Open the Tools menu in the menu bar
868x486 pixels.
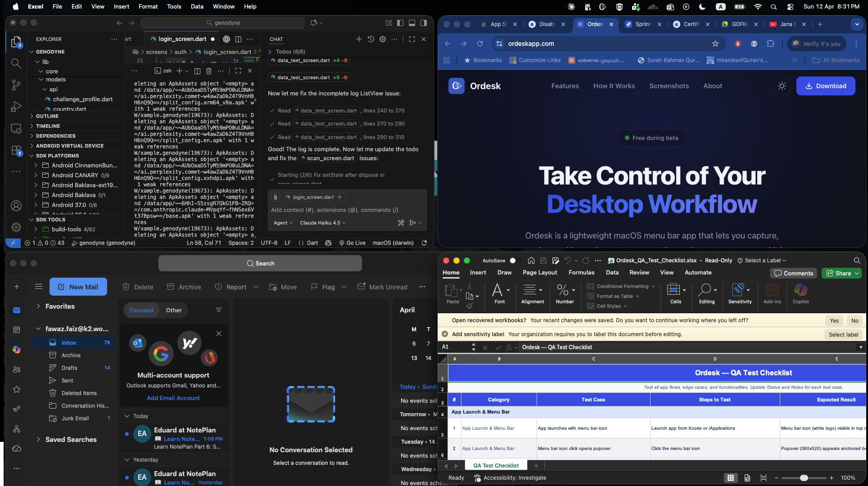point(174,7)
